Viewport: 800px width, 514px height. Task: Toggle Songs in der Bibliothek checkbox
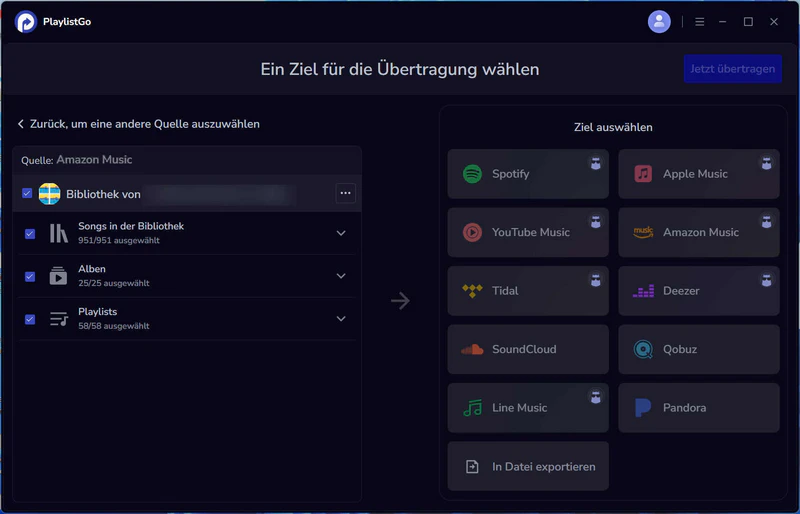coord(30,234)
